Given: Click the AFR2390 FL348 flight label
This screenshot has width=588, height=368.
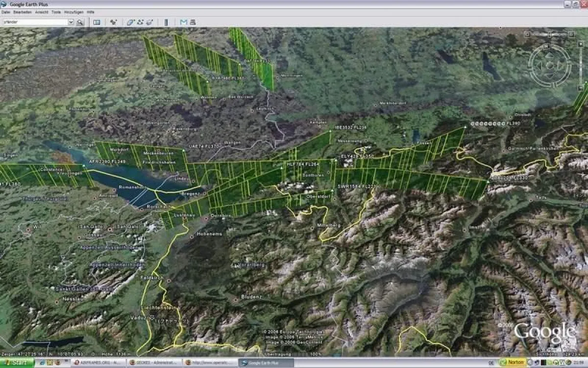Looking at the screenshot, I should [x=107, y=161].
